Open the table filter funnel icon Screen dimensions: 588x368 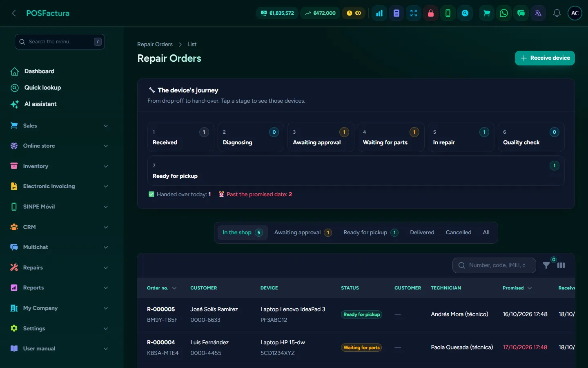[546, 265]
